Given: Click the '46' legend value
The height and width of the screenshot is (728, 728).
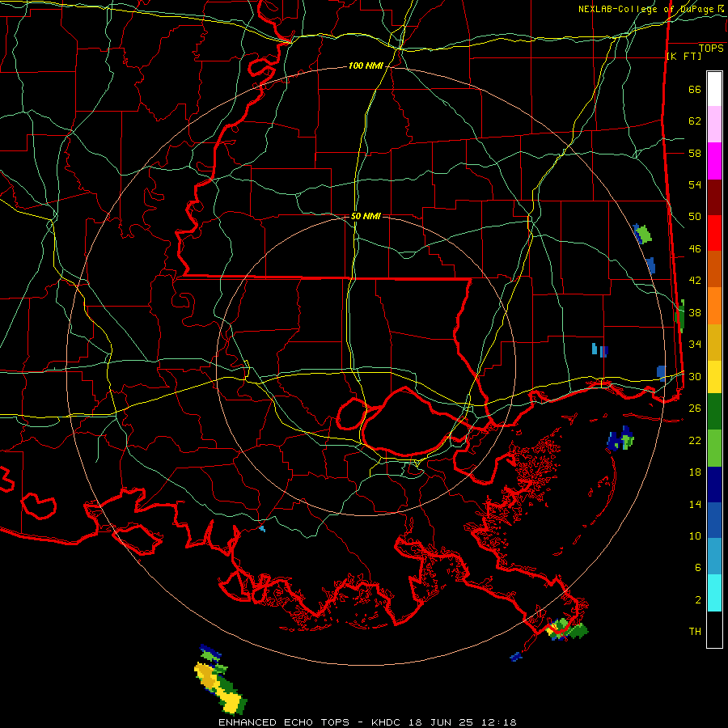Looking at the screenshot, I should pos(695,249).
